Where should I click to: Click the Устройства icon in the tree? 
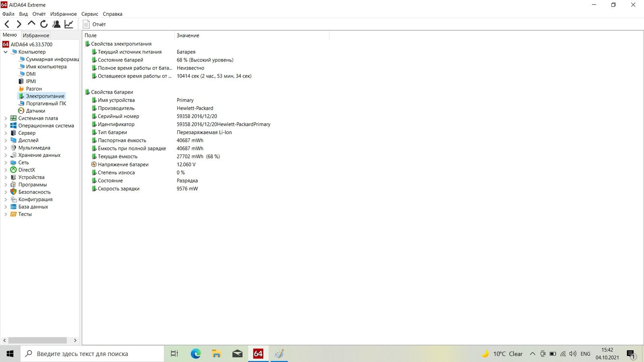point(13,177)
